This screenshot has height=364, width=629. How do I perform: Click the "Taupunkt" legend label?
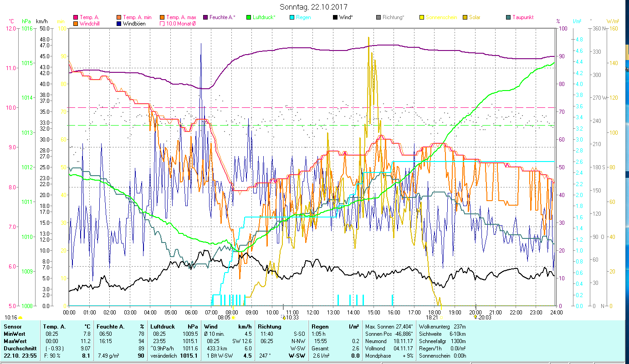tap(523, 17)
